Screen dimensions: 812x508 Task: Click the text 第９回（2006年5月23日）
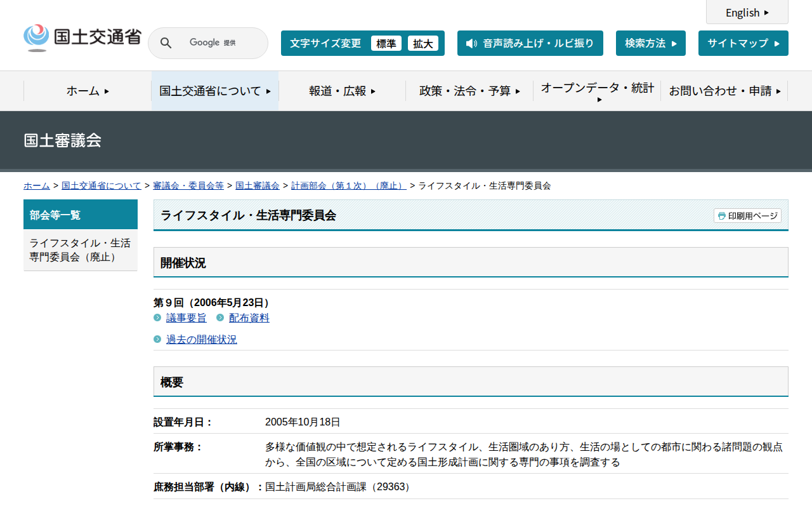point(213,302)
